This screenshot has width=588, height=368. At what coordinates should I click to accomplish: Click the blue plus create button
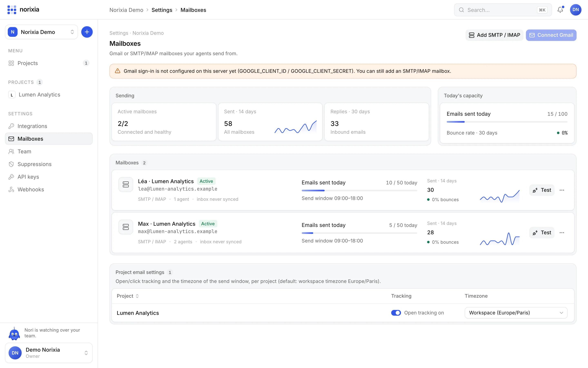tap(87, 32)
